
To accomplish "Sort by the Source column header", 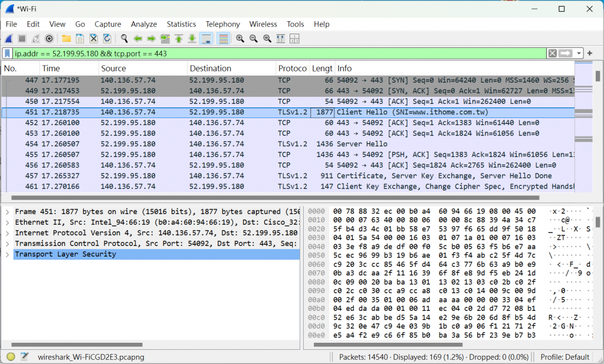I will point(143,68).
